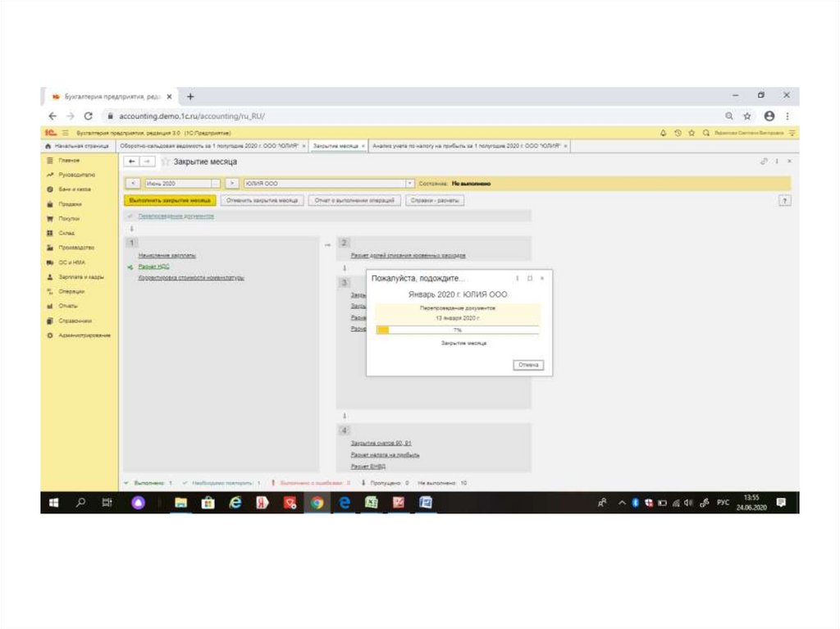Screen dimensions: 840x629
Task: Switch to 'Оборотно-сальдовая ведомость' tab
Action: click(x=211, y=145)
